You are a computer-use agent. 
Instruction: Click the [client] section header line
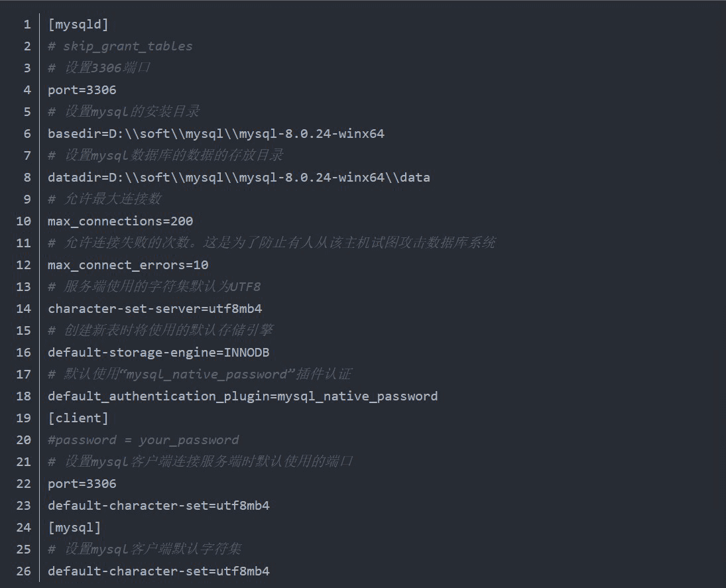pyautogui.click(x=78, y=418)
